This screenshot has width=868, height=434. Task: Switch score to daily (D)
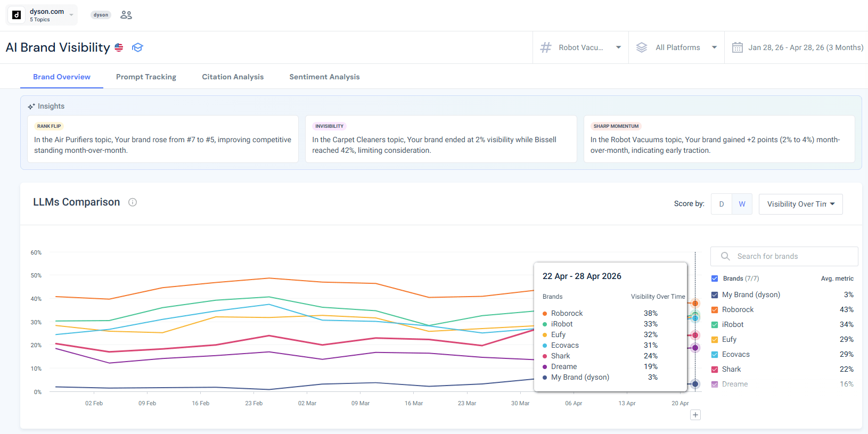click(x=722, y=204)
